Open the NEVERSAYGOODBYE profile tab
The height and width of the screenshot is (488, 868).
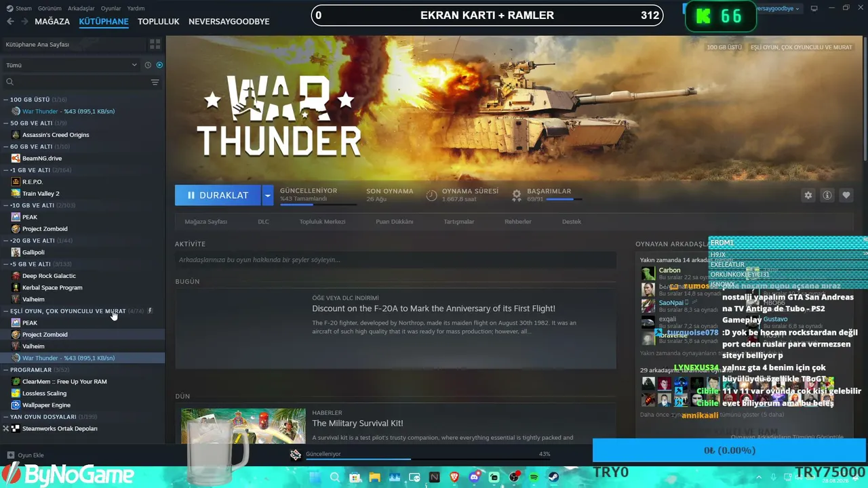[x=229, y=22]
